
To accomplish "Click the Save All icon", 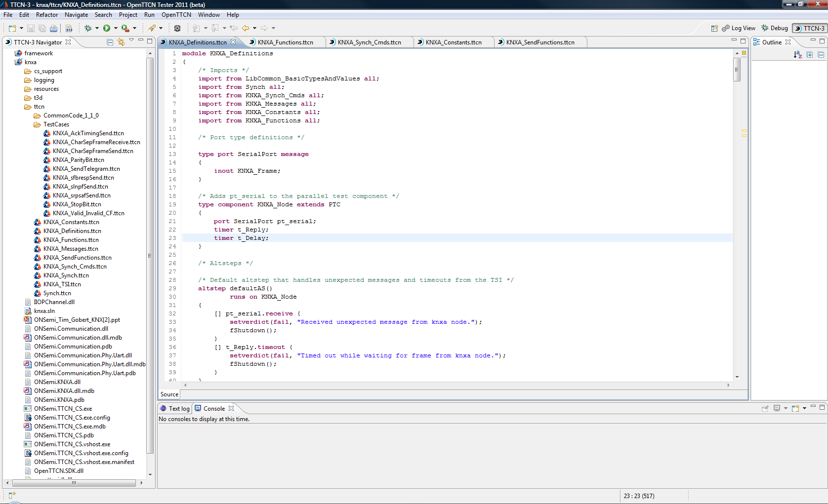I will click(42, 28).
